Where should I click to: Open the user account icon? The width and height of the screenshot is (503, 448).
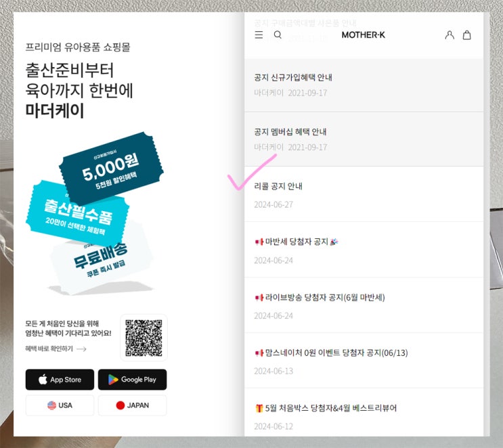[450, 35]
